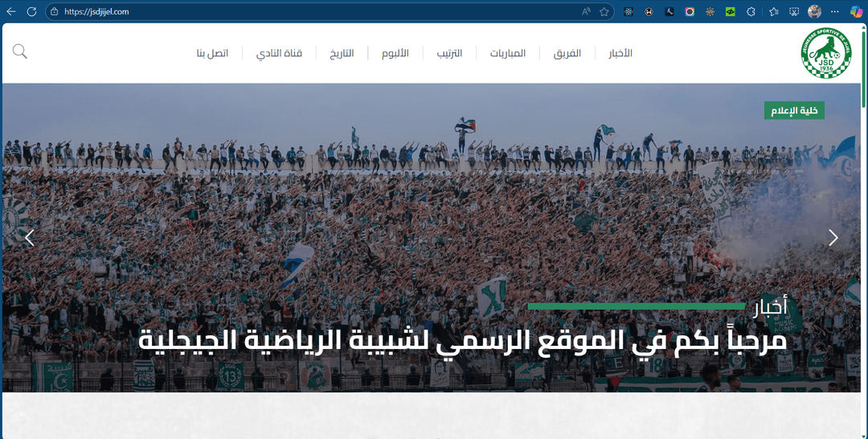
Task: Open the Favorites list
Action: point(773,12)
